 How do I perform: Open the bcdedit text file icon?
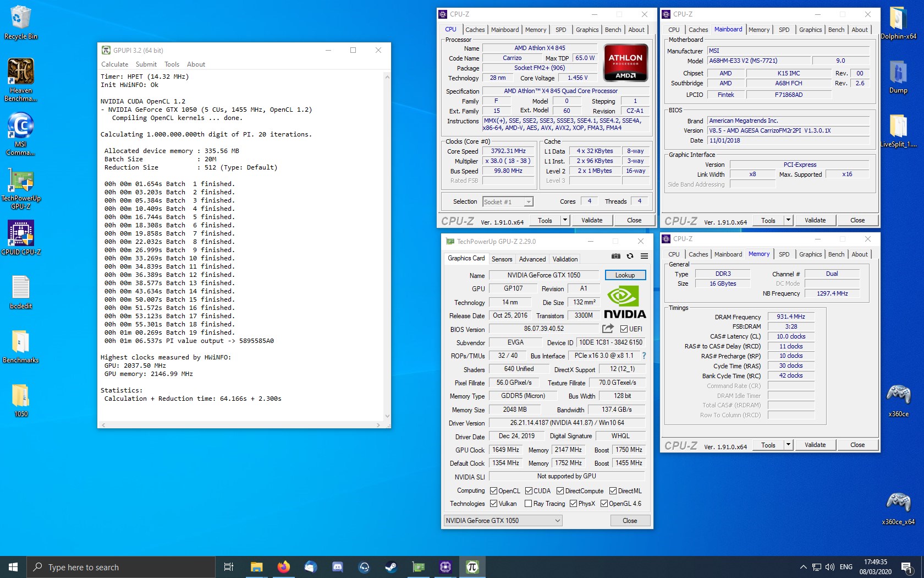pos(20,292)
